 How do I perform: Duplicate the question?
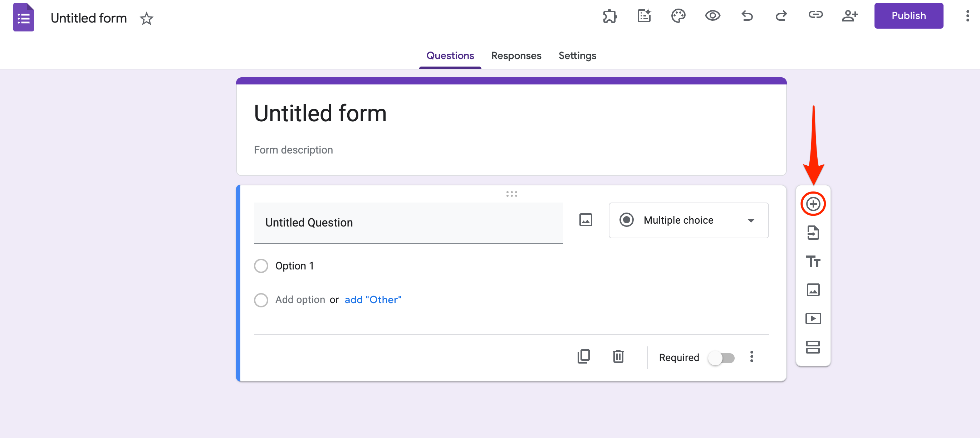click(583, 356)
